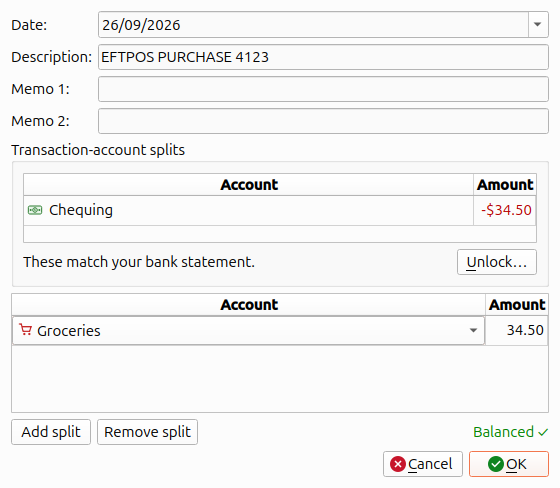This screenshot has height=488, width=560.
Task: Click the Amount header in upper table
Action: click(505, 185)
